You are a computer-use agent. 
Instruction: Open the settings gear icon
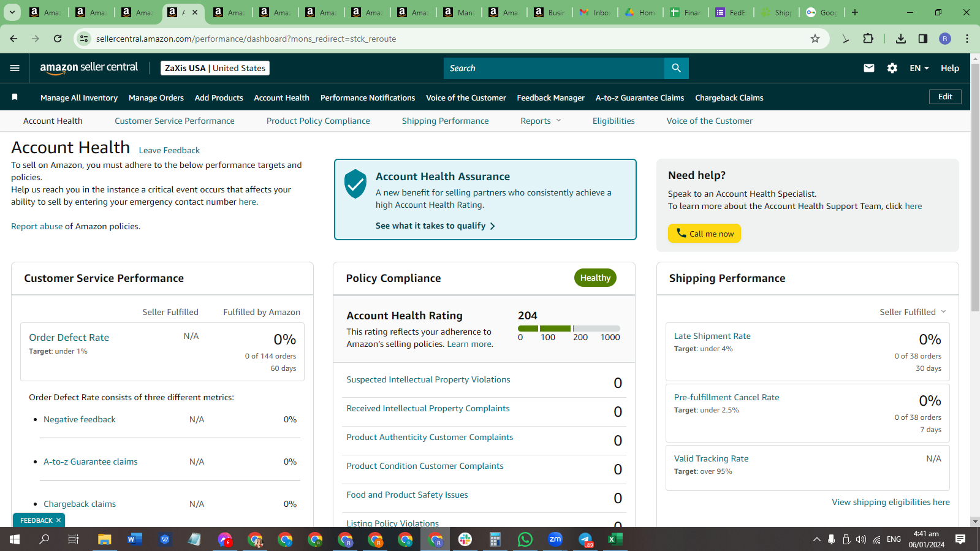[x=892, y=68]
